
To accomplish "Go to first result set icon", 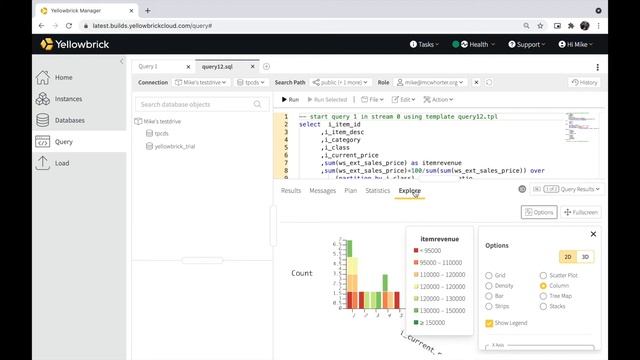I will point(537,189).
